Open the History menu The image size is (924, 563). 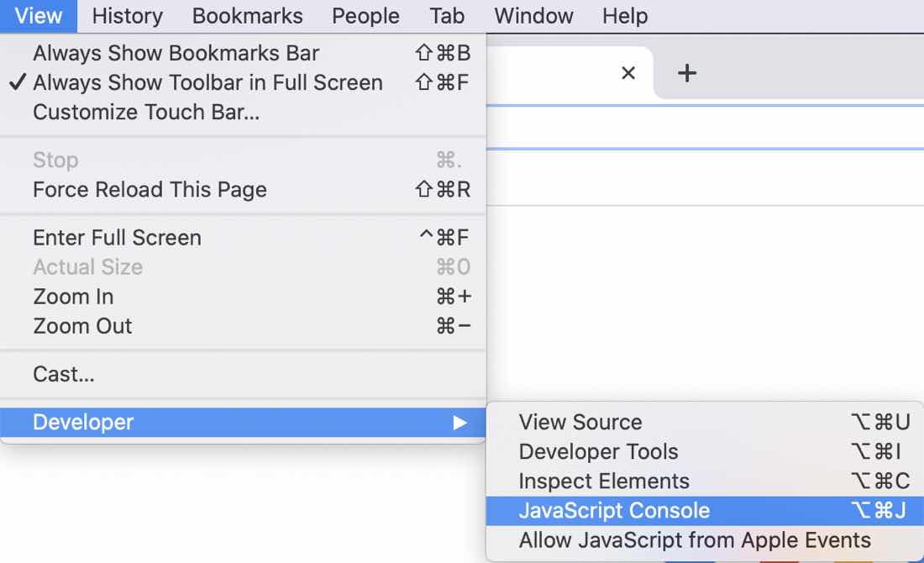tap(126, 15)
